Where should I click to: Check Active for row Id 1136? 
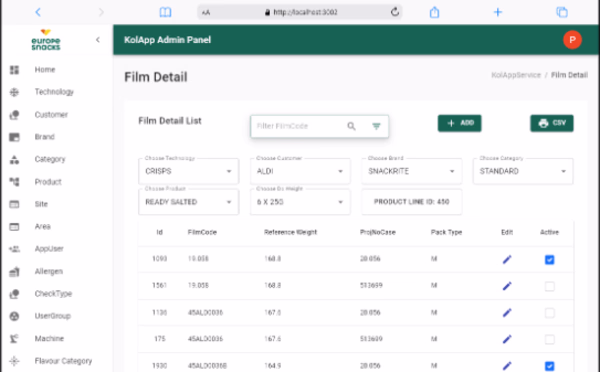549,313
